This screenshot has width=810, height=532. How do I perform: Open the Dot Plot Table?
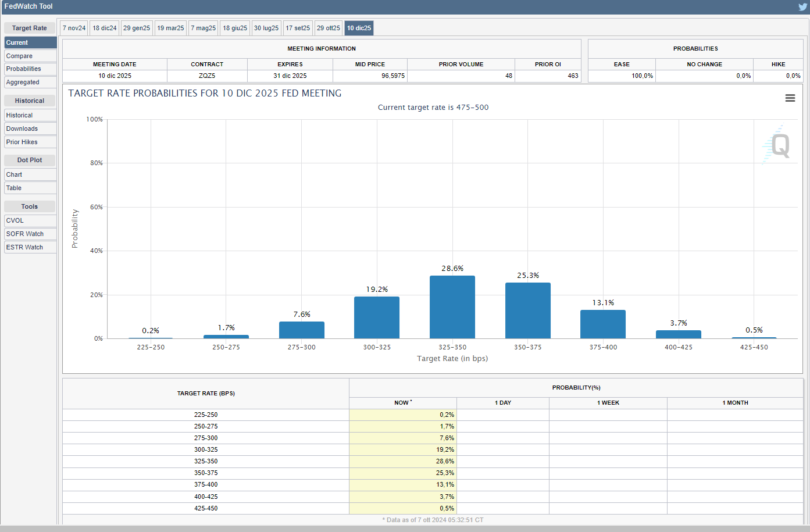pyautogui.click(x=30, y=188)
